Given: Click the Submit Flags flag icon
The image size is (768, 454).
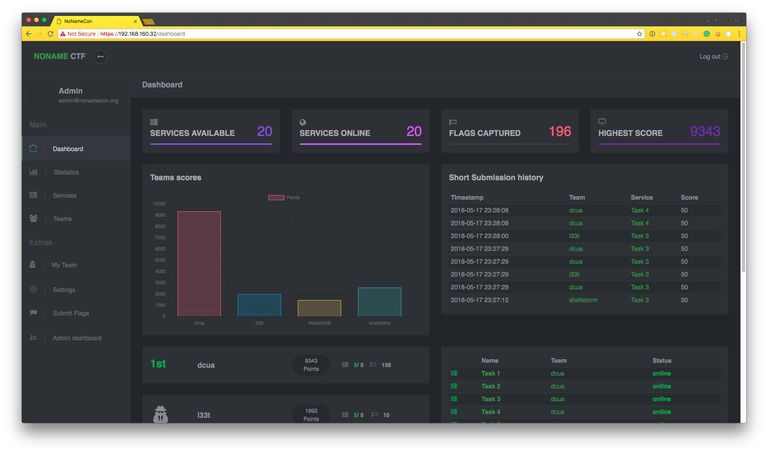Looking at the screenshot, I should (33, 312).
